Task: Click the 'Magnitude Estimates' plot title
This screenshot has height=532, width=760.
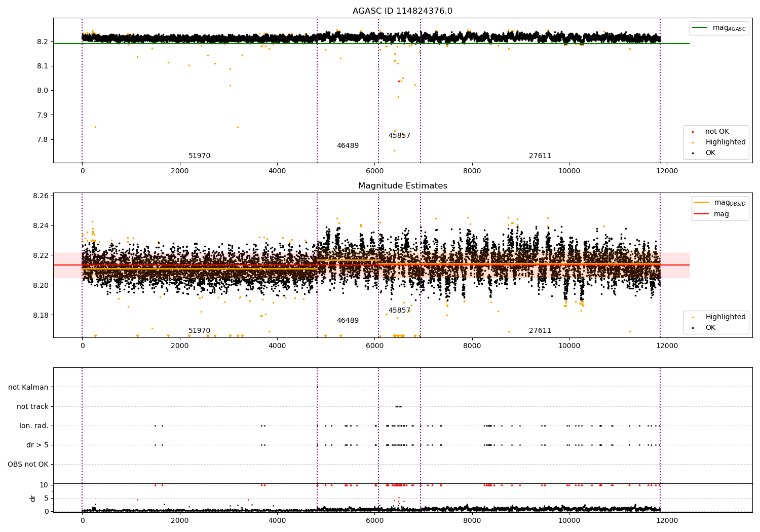Action: tap(402, 186)
